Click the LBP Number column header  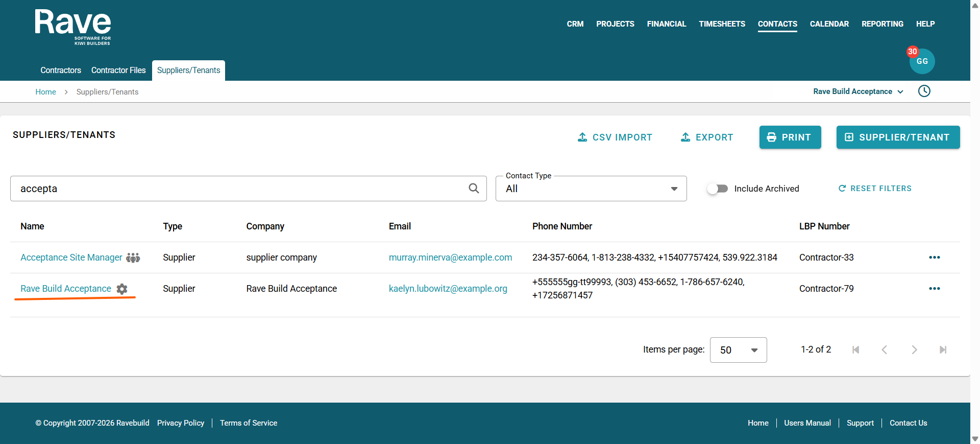coord(824,226)
